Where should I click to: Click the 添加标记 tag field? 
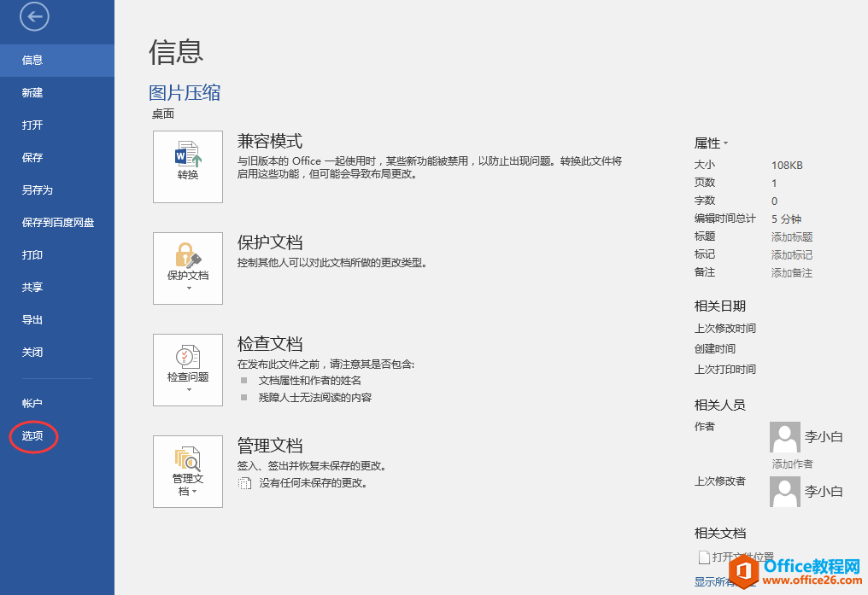tap(792, 255)
